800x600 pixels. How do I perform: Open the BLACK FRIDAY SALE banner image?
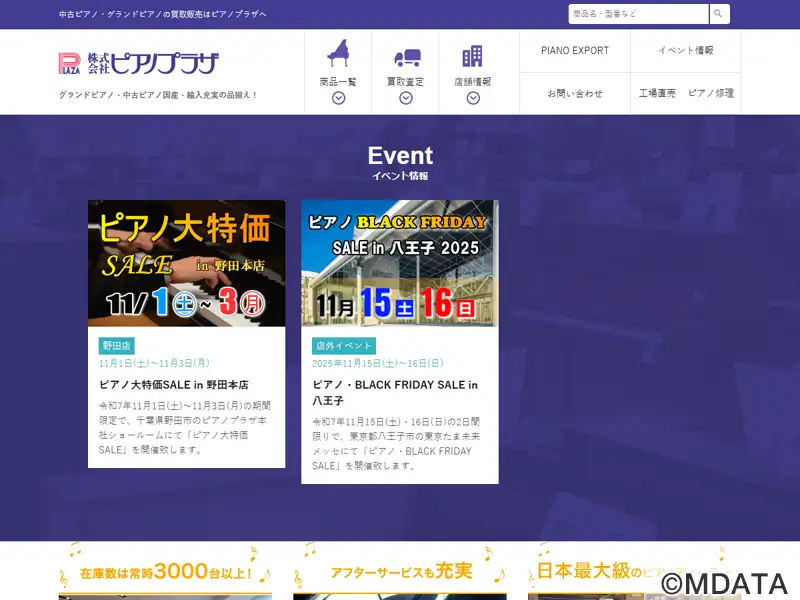click(x=400, y=263)
